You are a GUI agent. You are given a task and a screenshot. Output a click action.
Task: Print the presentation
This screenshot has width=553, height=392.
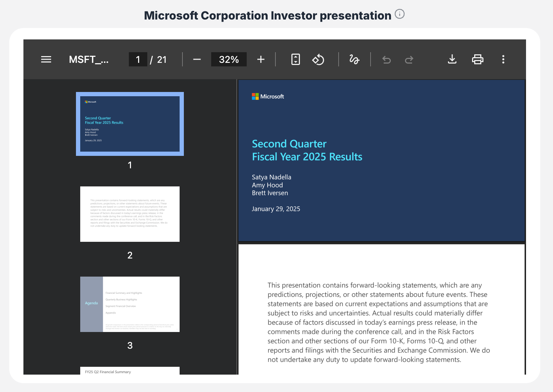point(478,59)
